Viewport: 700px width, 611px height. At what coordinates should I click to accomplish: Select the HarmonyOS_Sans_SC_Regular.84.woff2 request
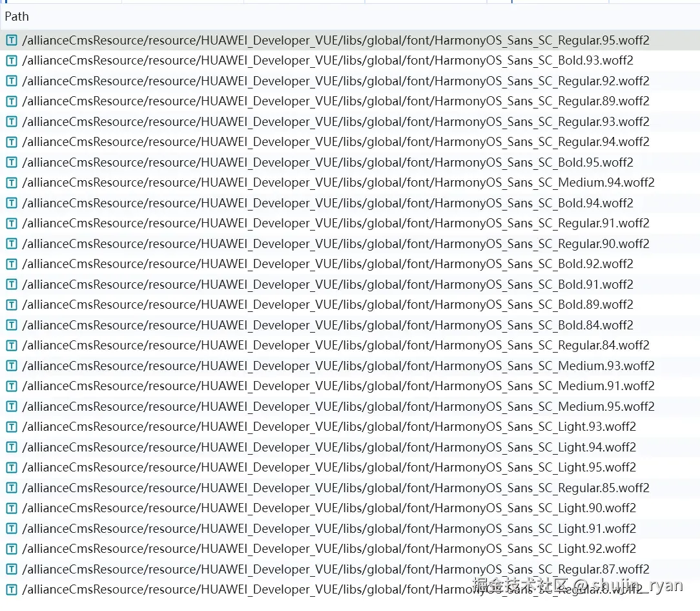pos(350,346)
